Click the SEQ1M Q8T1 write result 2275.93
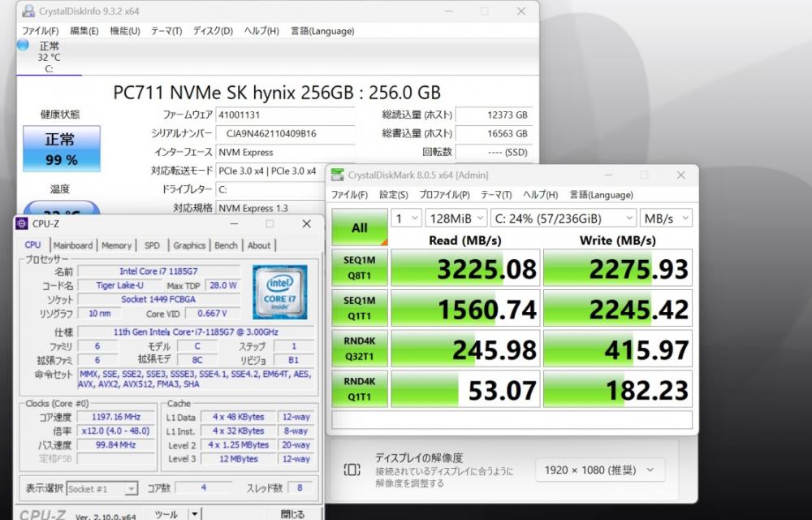812x520 pixels. (618, 268)
